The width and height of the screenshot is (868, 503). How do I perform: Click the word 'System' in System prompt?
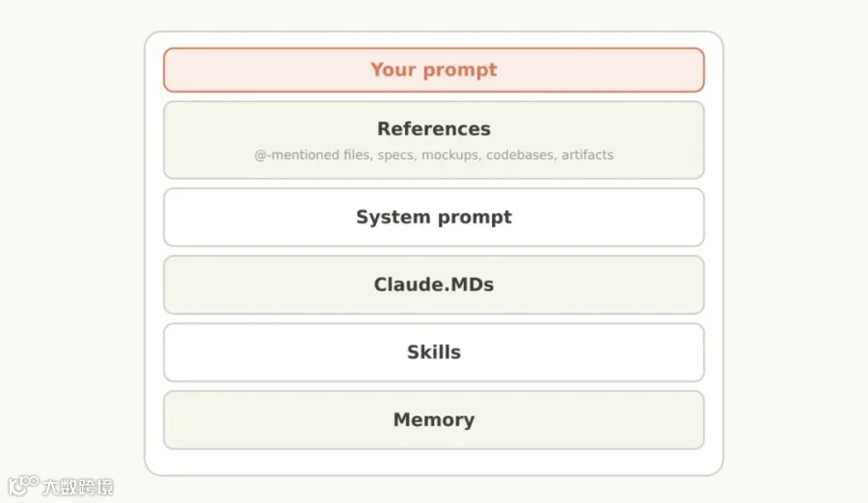[393, 217]
